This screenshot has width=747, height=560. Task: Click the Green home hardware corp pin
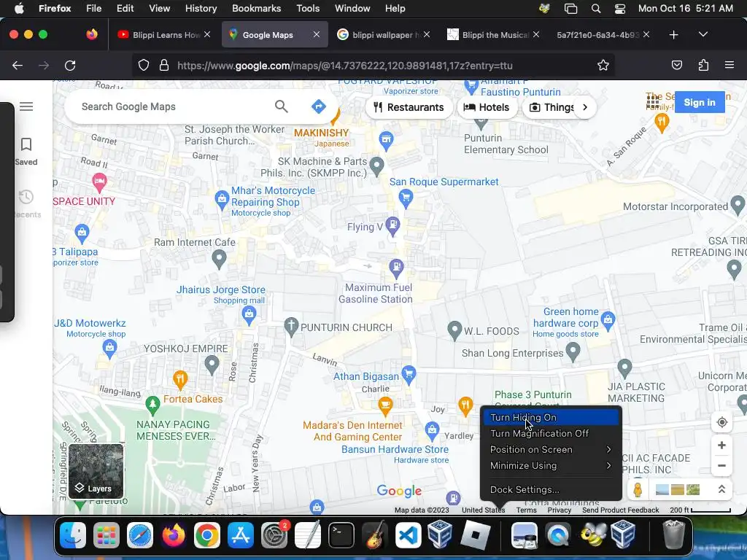coord(608,321)
